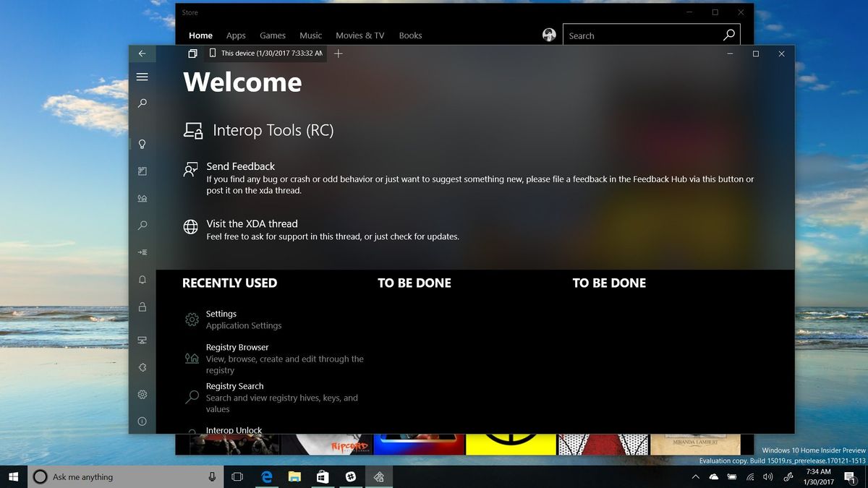Image resolution: width=868 pixels, height=488 pixels.
Task: Open About using the info icon in sidebar
Action: pyautogui.click(x=142, y=421)
